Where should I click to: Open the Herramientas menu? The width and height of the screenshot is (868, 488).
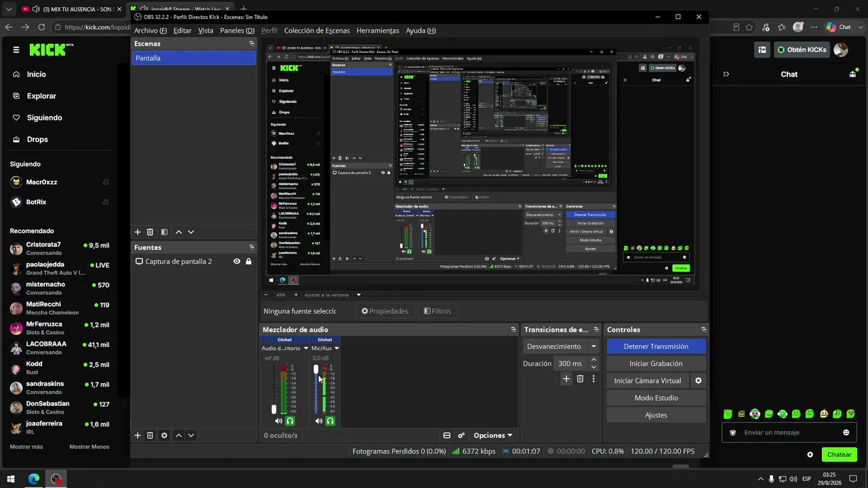click(x=378, y=30)
